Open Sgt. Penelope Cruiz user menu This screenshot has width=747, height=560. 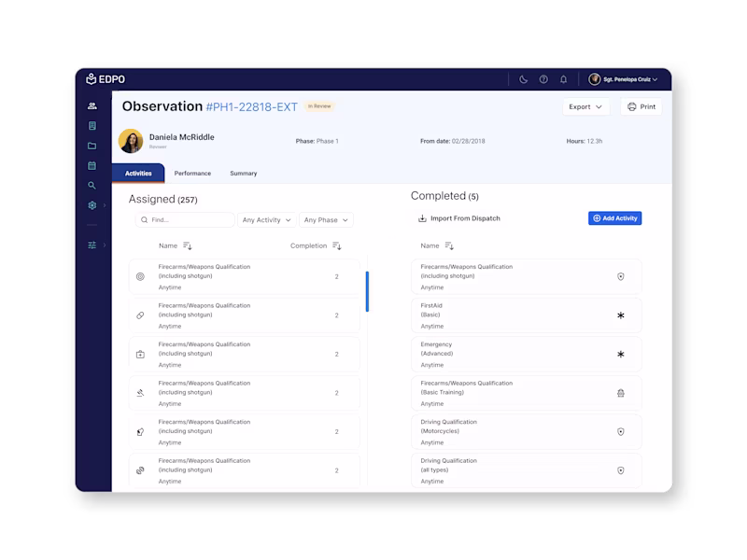[x=623, y=79]
